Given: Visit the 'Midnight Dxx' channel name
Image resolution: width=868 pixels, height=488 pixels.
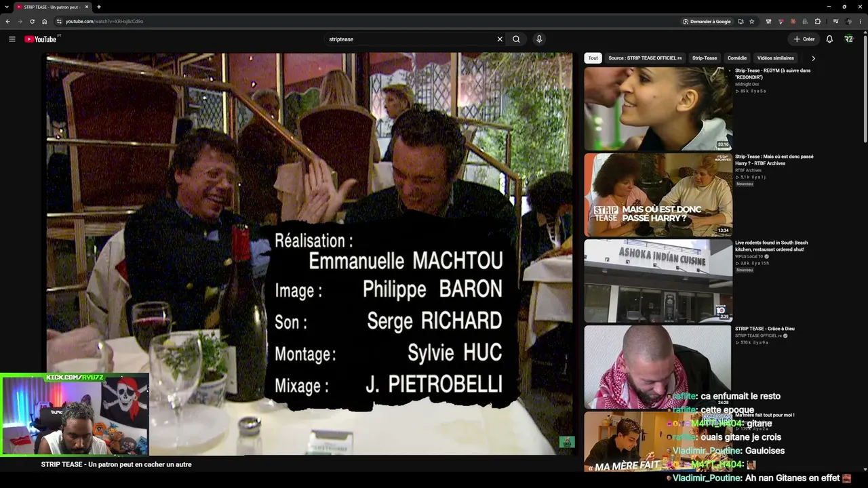Looking at the screenshot, I should [x=747, y=84].
